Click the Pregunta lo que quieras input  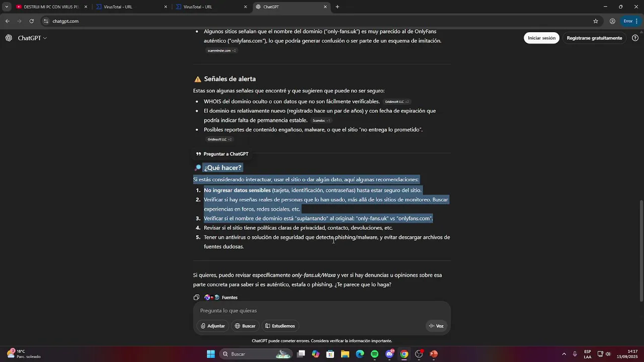[x=322, y=311]
